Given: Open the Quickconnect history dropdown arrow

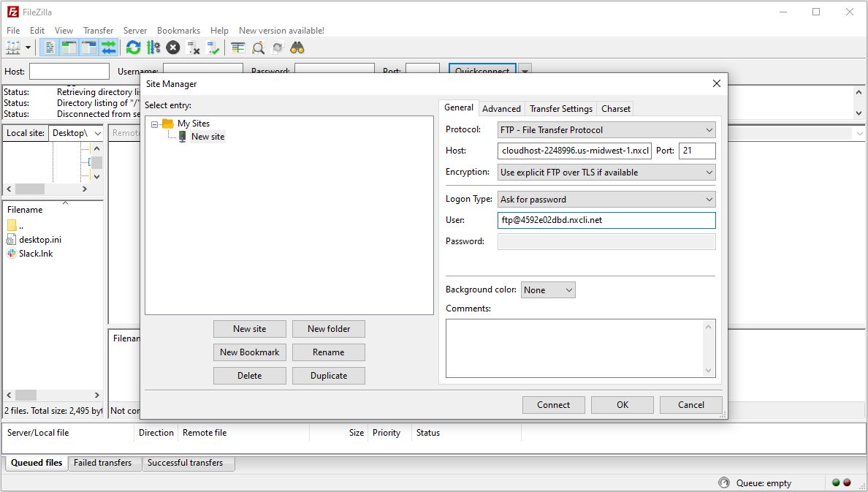Looking at the screenshot, I should pos(525,70).
